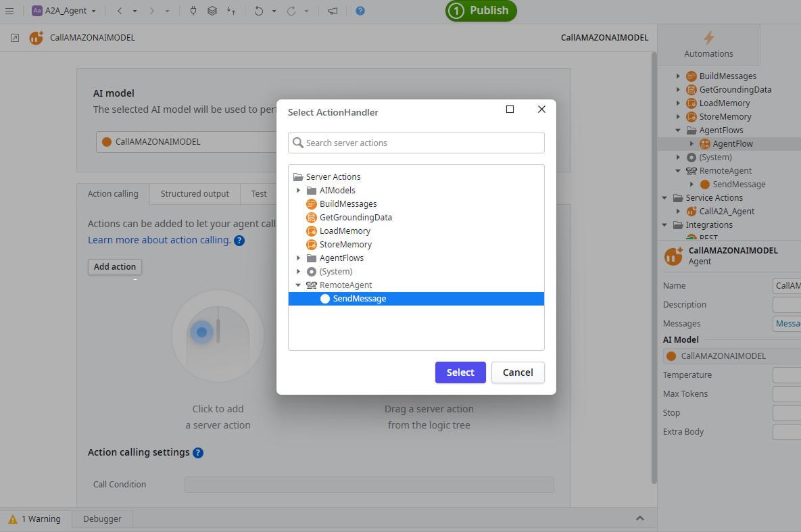Image resolution: width=801 pixels, height=532 pixels.
Task: Select BuildMessages in the dialog list
Action: click(348, 204)
